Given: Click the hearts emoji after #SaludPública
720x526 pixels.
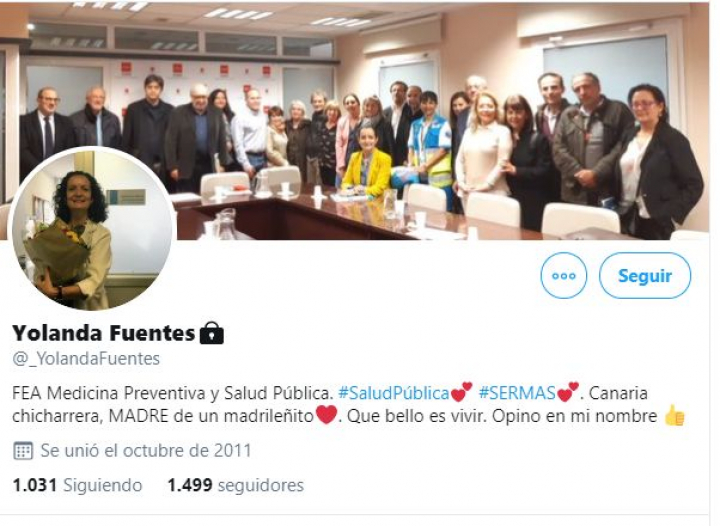Looking at the screenshot, I should pyautogui.click(x=461, y=392).
